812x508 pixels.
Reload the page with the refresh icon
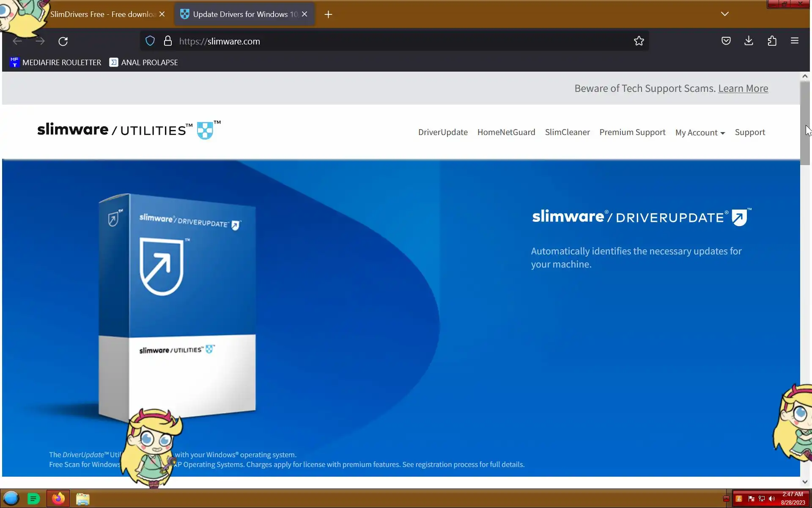tap(63, 41)
